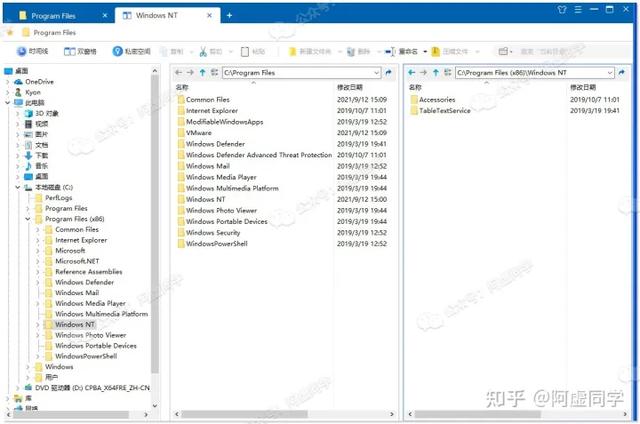The height and width of the screenshot is (424, 640).
Task: Open dropdown of Windows NT address box
Action: tap(609, 73)
